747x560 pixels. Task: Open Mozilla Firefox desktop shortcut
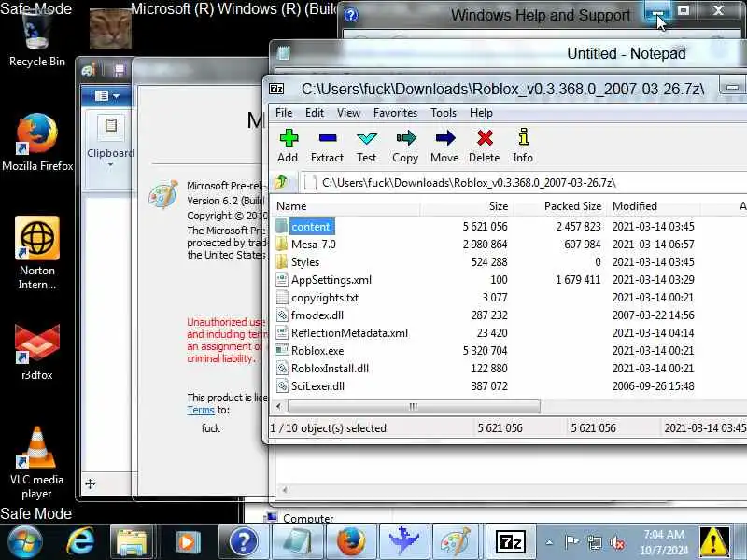pyautogui.click(x=37, y=142)
